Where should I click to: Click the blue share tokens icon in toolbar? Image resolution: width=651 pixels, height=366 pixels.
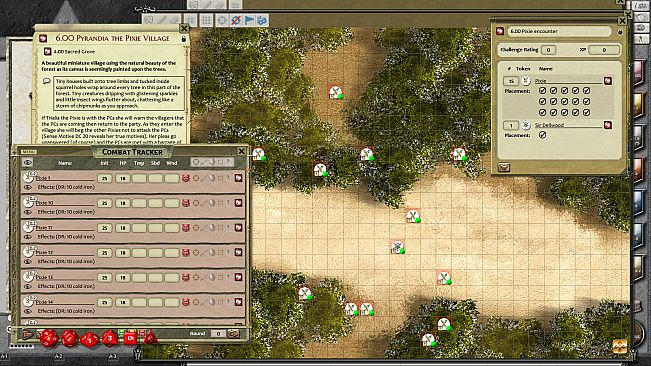pos(262,20)
